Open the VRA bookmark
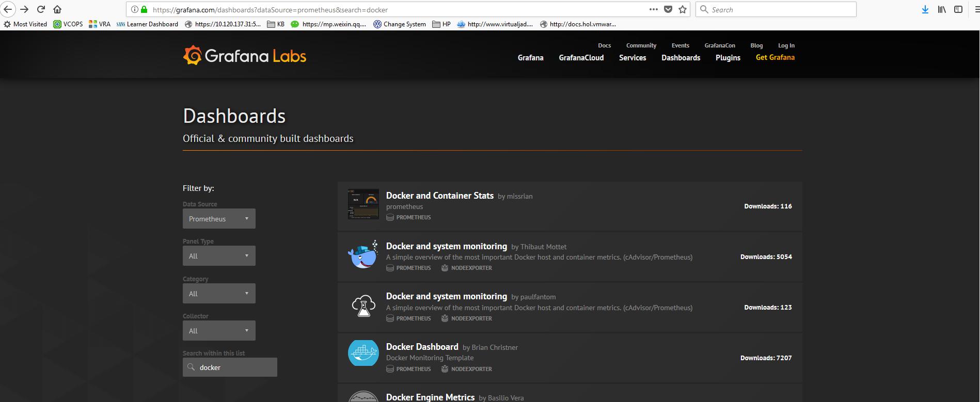980x402 pixels. (x=100, y=24)
